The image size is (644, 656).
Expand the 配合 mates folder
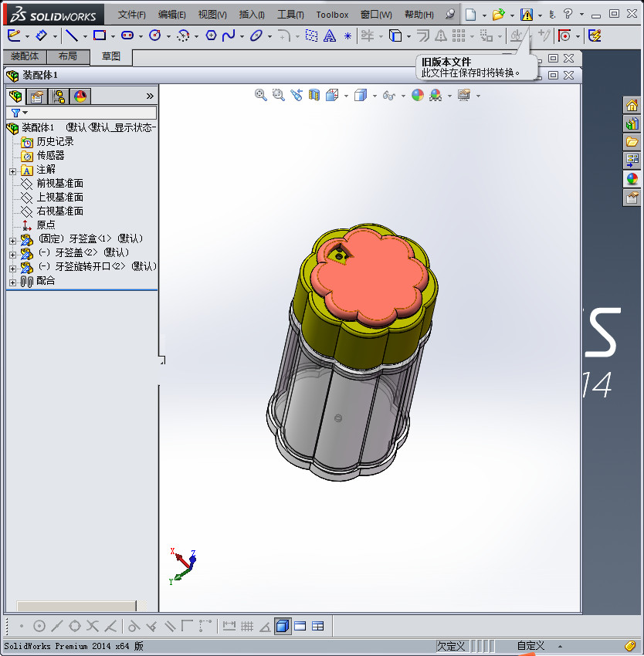pos(12,282)
